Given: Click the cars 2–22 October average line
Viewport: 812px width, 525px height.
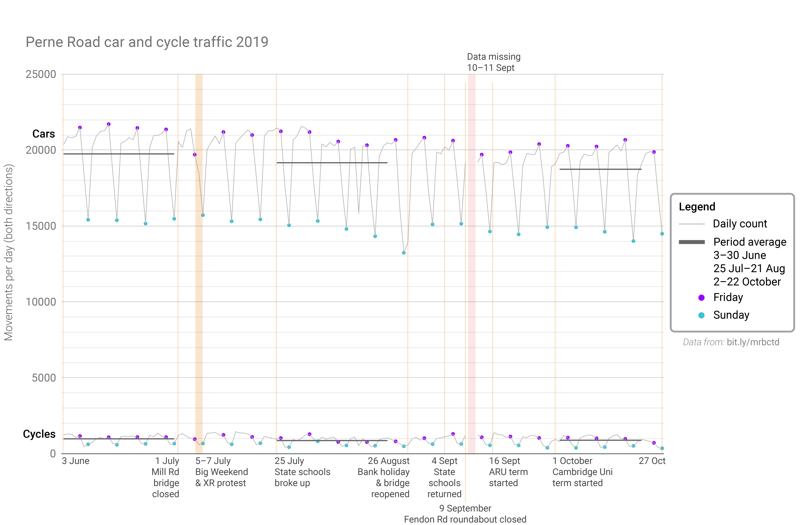Looking at the screenshot, I should pyautogui.click(x=600, y=169).
